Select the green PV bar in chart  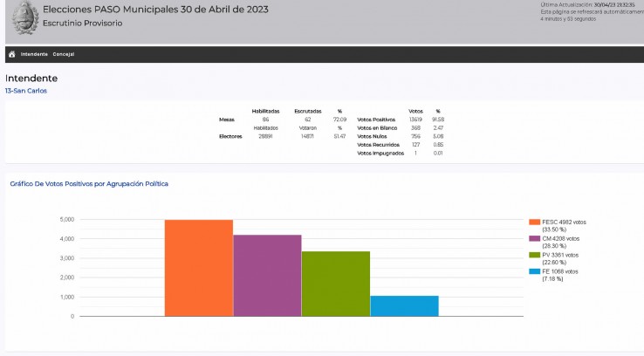(x=336, y=284)
